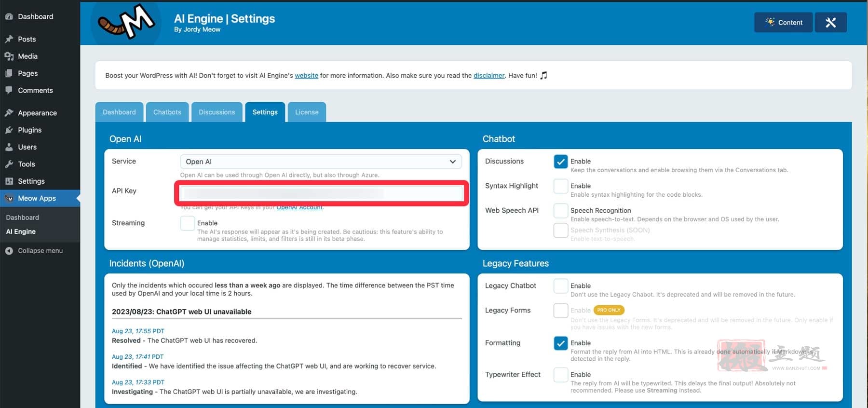Open Plugins in the sidebar menu
This screenshot has width=868, height=408.
30,130
